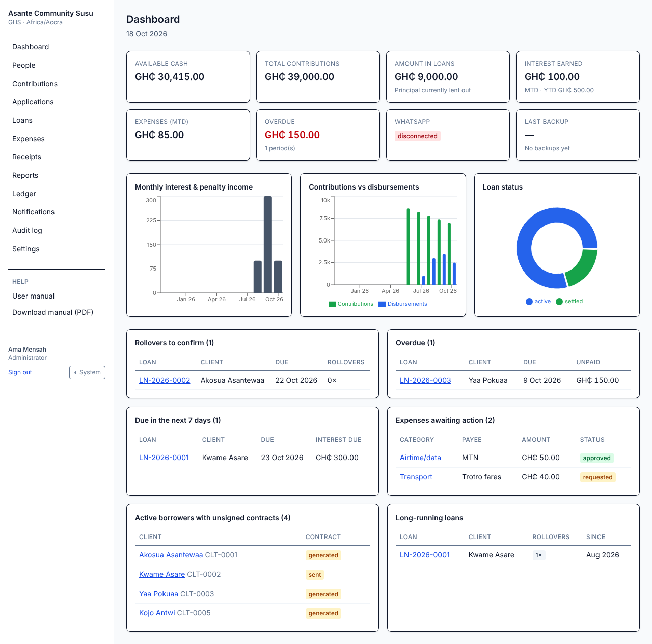Click the WhatsApp disconnected badge

point(418,136)
